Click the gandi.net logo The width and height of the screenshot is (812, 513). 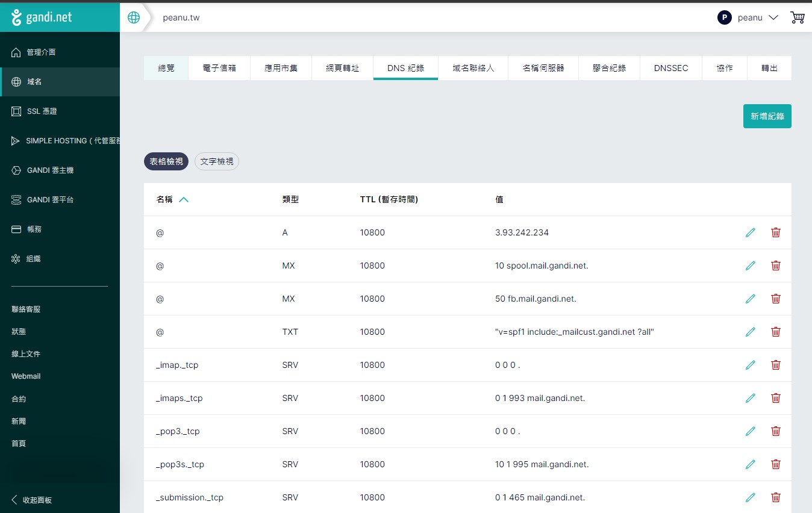click(x=42, y=17)
